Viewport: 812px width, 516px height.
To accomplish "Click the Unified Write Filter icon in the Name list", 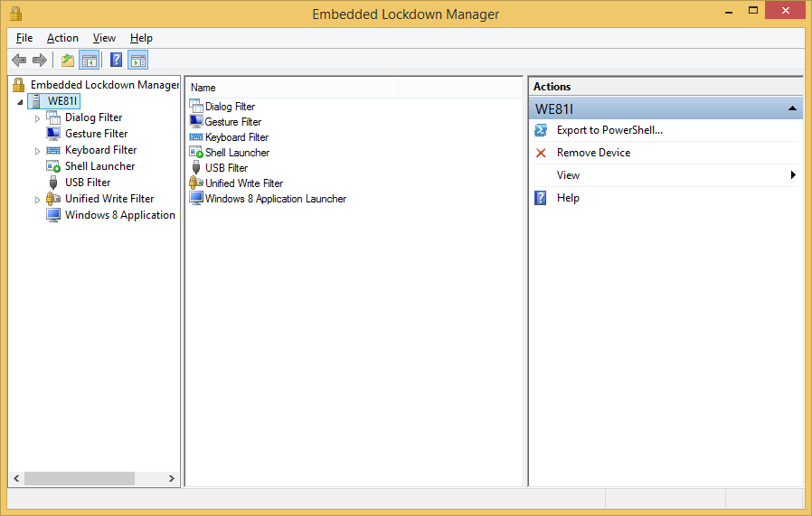I will click(x=196, y=183).
